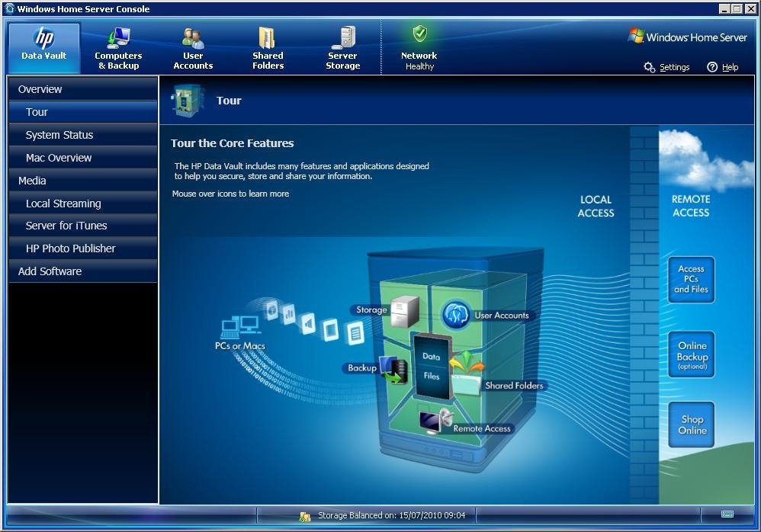Select Add Software in sidebar
Viewport: 761px width, 532px height.
tap(82, 271)
